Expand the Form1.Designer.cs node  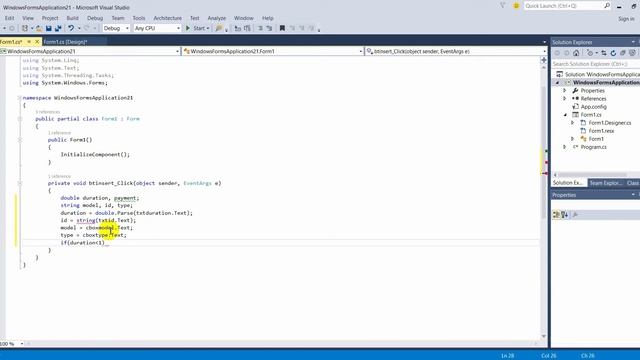tap(573, 123)
